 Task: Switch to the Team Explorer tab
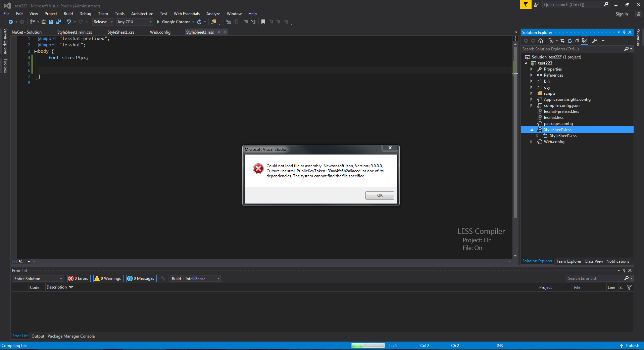click(568, 261)
